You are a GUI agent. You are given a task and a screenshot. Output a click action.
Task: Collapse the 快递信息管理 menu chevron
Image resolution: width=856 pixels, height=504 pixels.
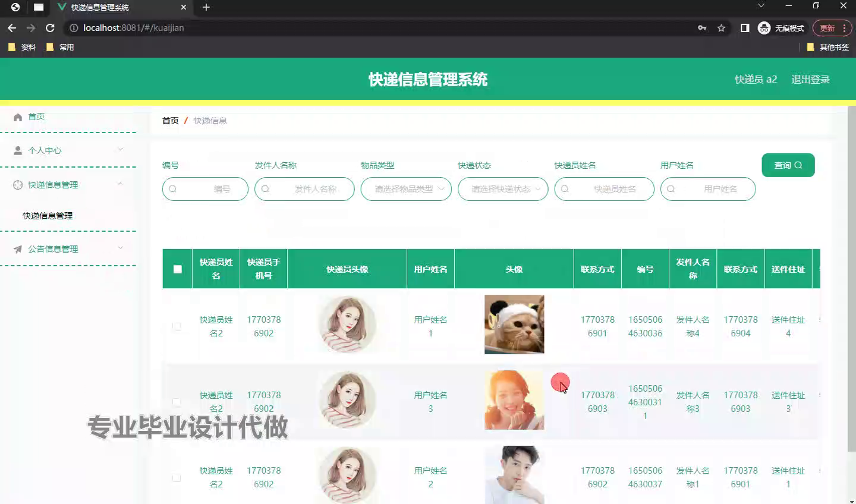pos(121,184)
